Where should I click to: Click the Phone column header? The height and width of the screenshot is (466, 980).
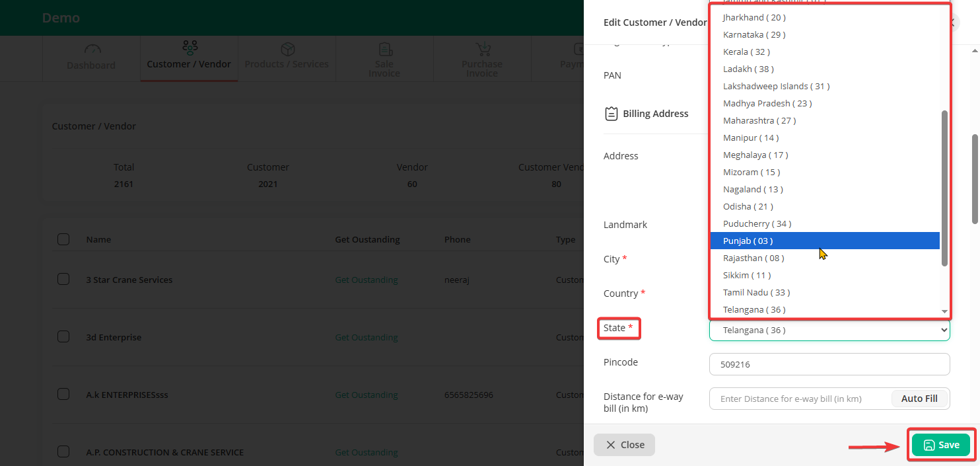(x=457, y=239)
